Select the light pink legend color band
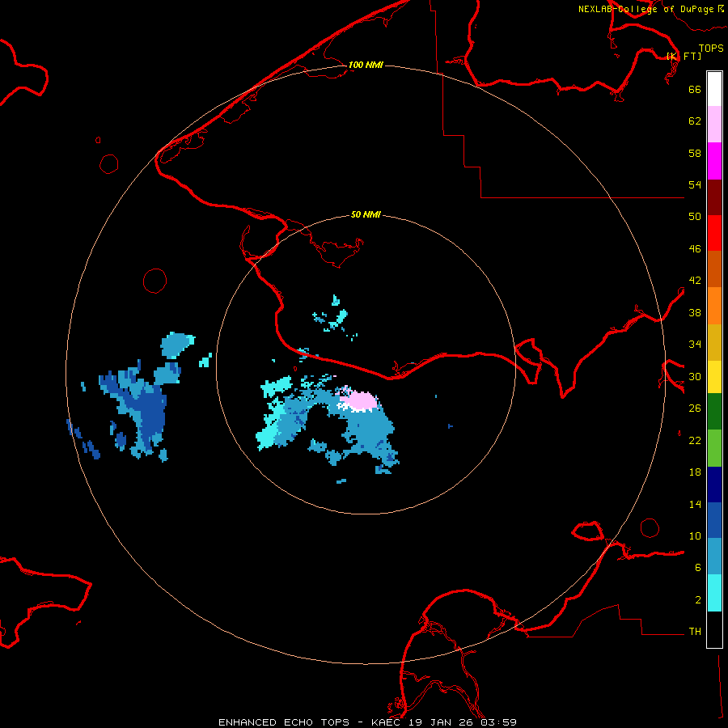Image resolution: width=728 pixels, height=728 pixels. (714, 125)
